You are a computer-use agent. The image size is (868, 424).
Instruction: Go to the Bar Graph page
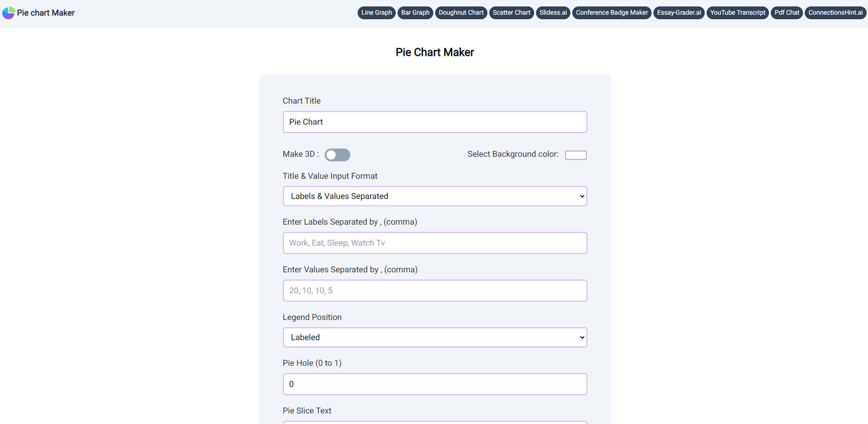tap(415, 13)
